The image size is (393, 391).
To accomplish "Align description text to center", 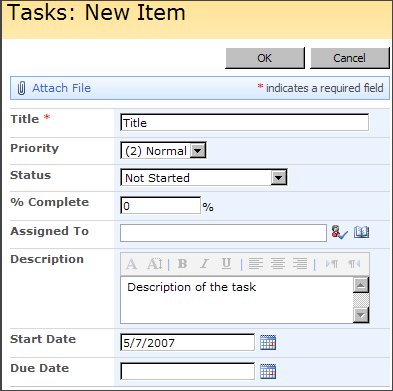I will coord(278,264).
